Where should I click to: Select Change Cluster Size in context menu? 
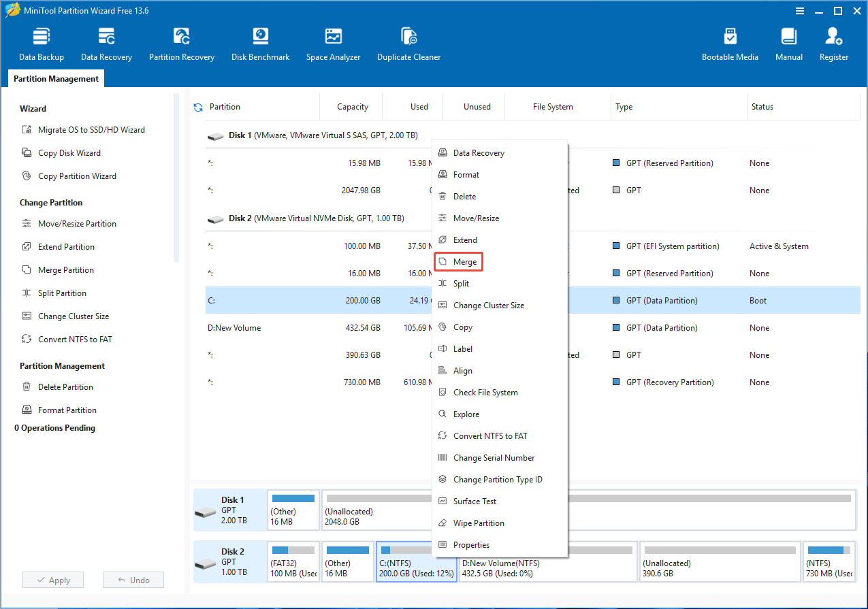[x=500, y=306]
